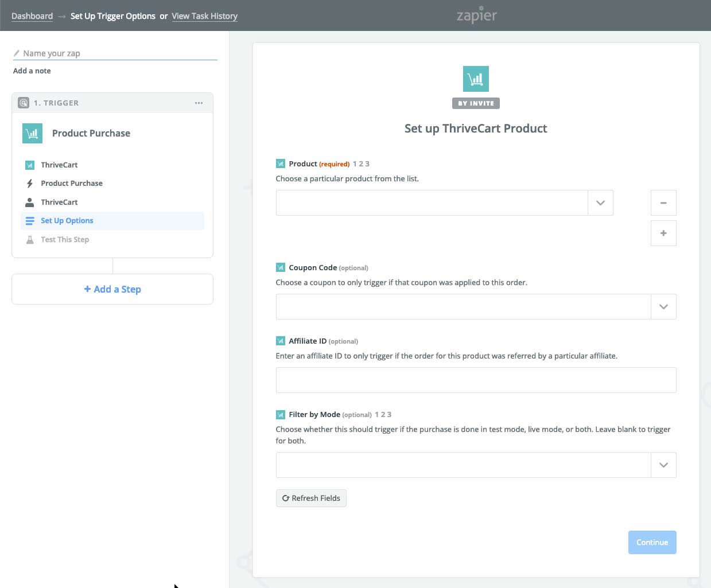
Task: Click the person icon for ThriveCart account
Action: coord(30,202)
